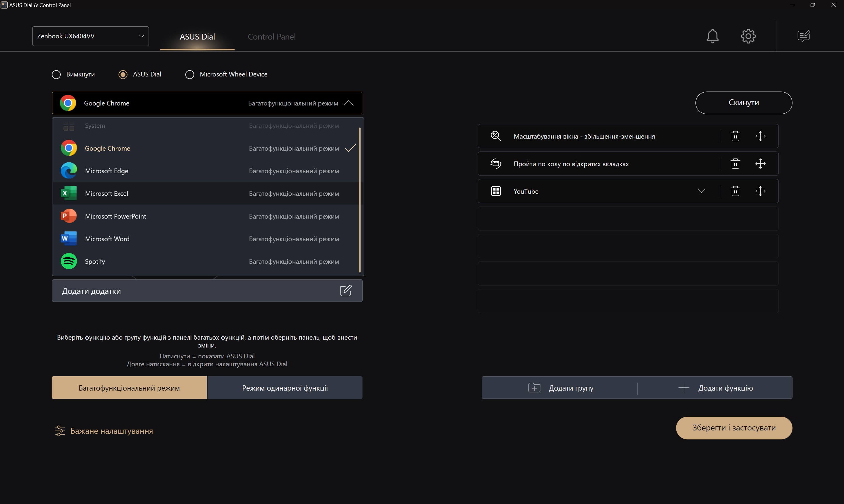Collapse the Google Chrome app dropdown
This screenshot has width=844, height=504.
click(x=349, y=103)
